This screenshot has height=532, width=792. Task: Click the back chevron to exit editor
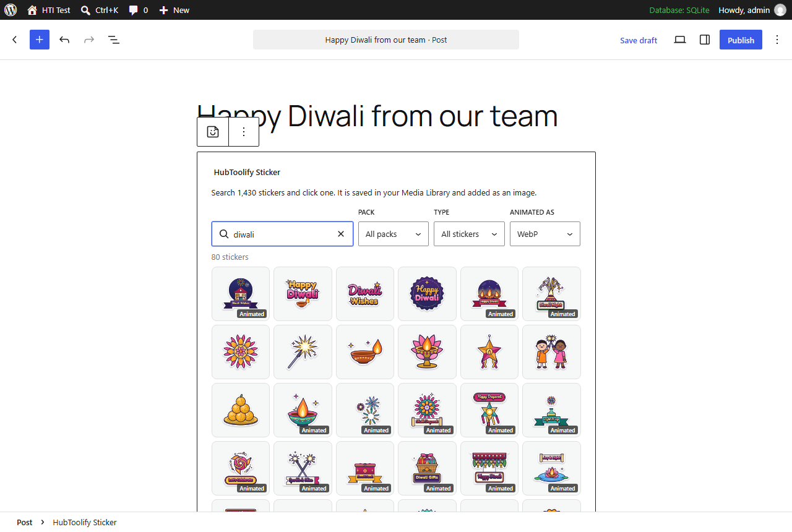[15, 40]
